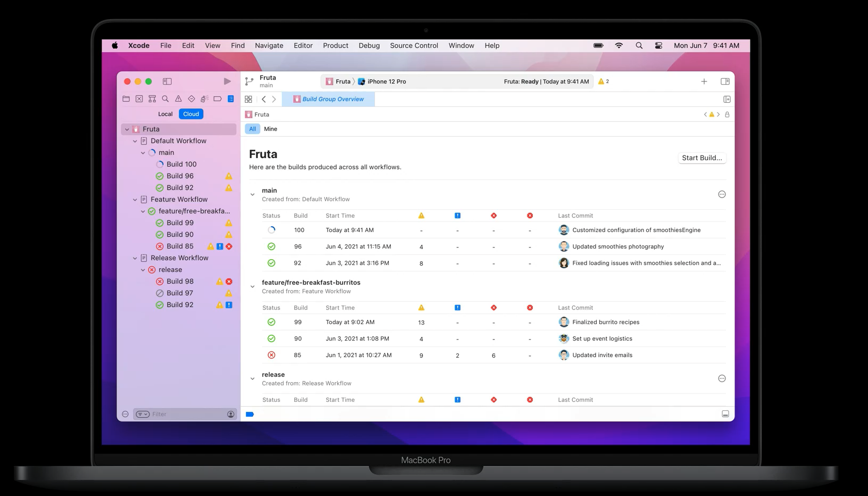Open Spotlight search in menu bar
868x496 pixels.
pos(639,46)
